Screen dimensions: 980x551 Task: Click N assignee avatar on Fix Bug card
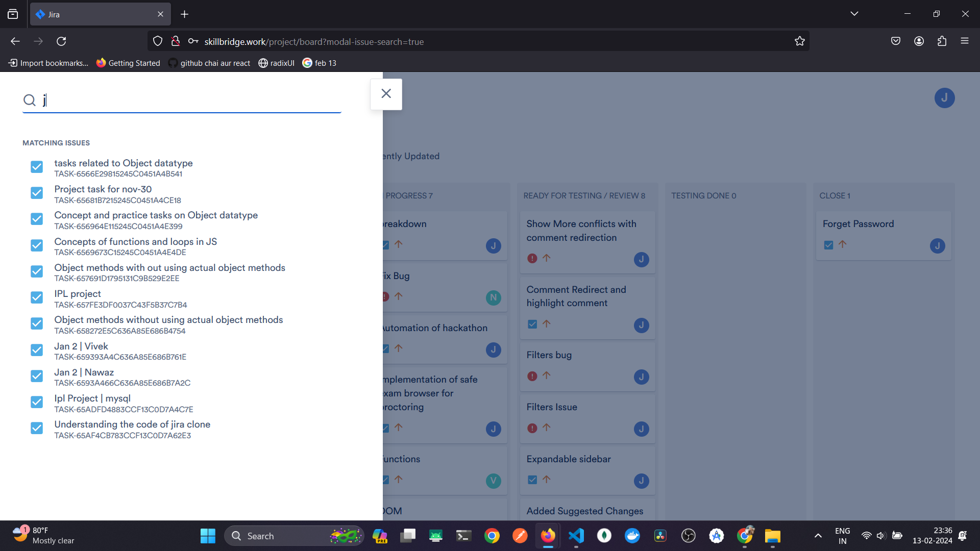tap(493, 297)
